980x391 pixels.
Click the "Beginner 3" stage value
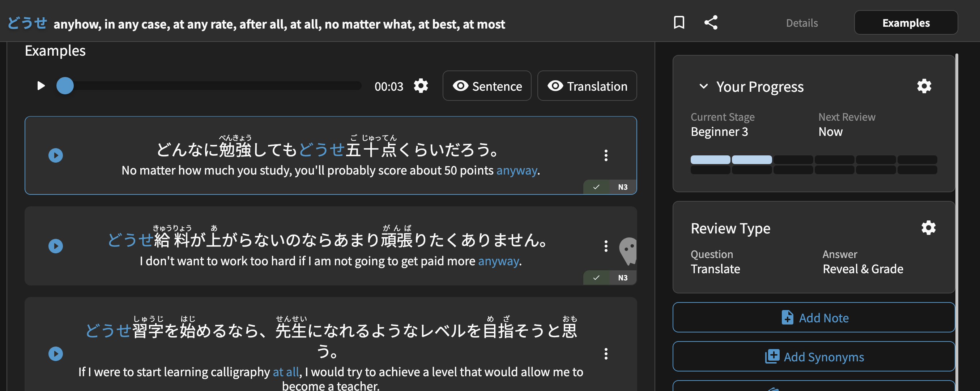pyautogui.click(x=719, y=132)
